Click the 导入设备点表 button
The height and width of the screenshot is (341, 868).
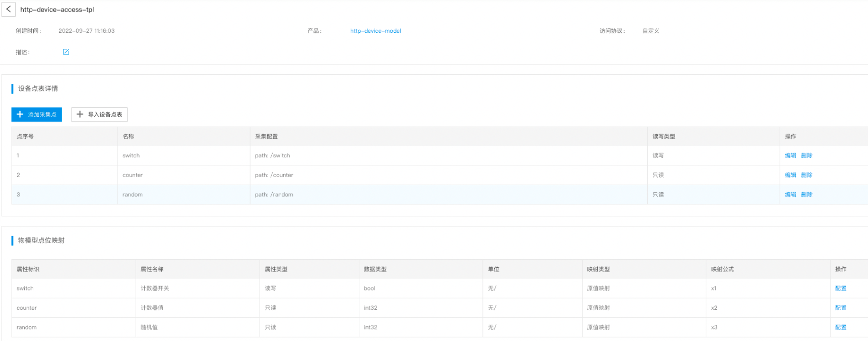pyautogui.click(x=99, y=115)
